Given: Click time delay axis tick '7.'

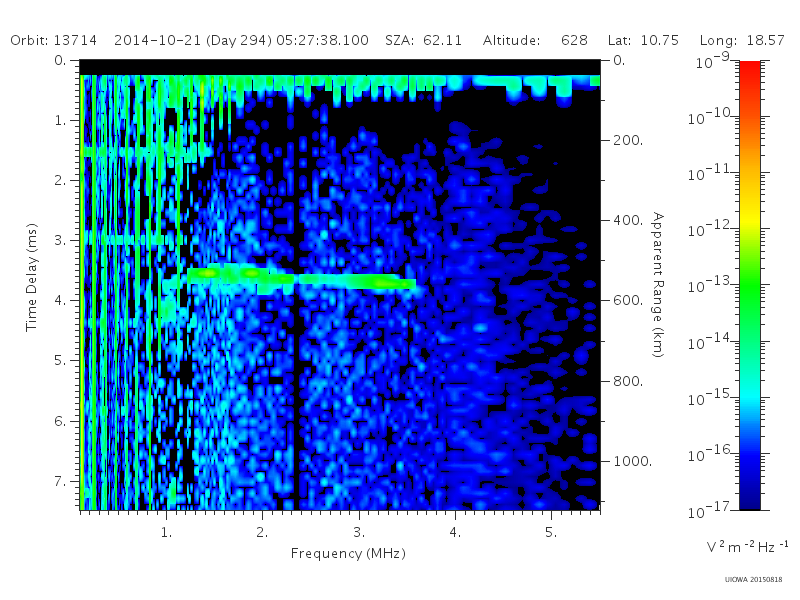Looking at the screenshot, I should tap(60, 481).
